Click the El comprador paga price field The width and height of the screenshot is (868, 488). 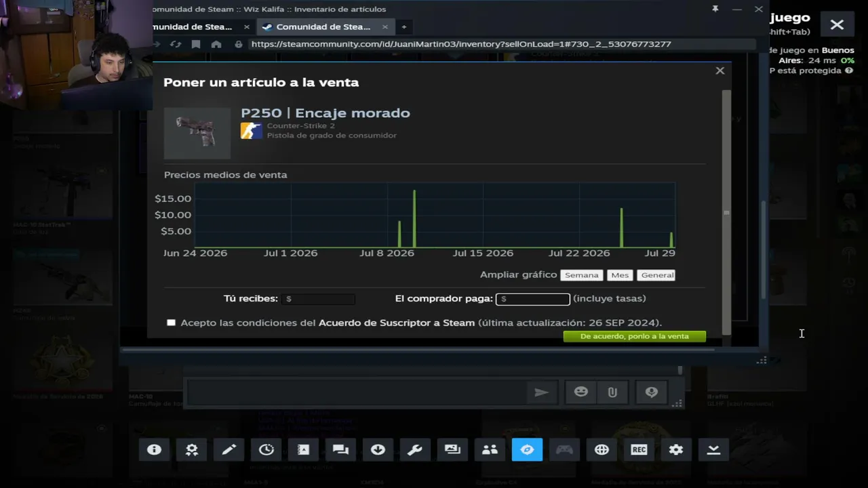(x=533, y=299)
